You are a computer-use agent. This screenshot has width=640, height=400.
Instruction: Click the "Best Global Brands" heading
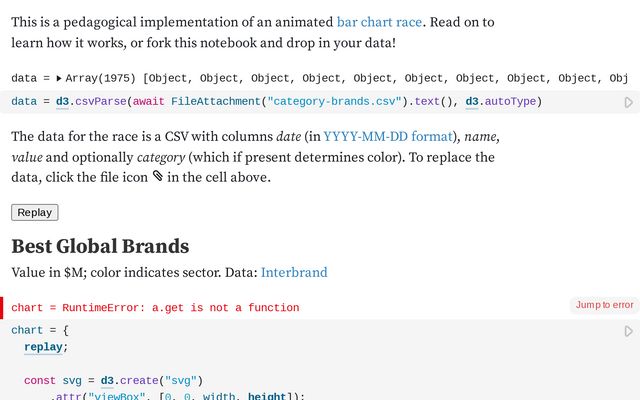tap(100, 246)
